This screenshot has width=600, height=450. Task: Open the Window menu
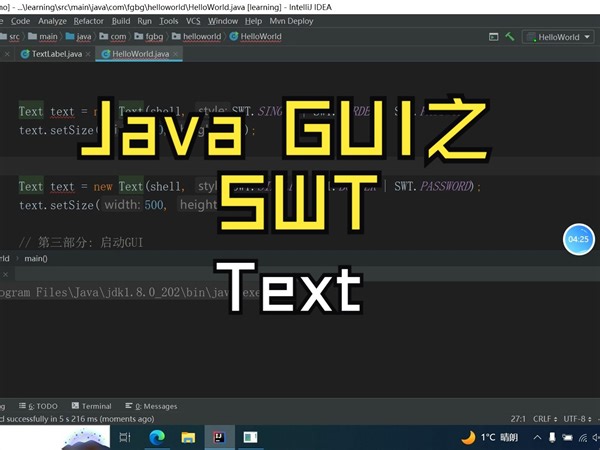point(223,21)
